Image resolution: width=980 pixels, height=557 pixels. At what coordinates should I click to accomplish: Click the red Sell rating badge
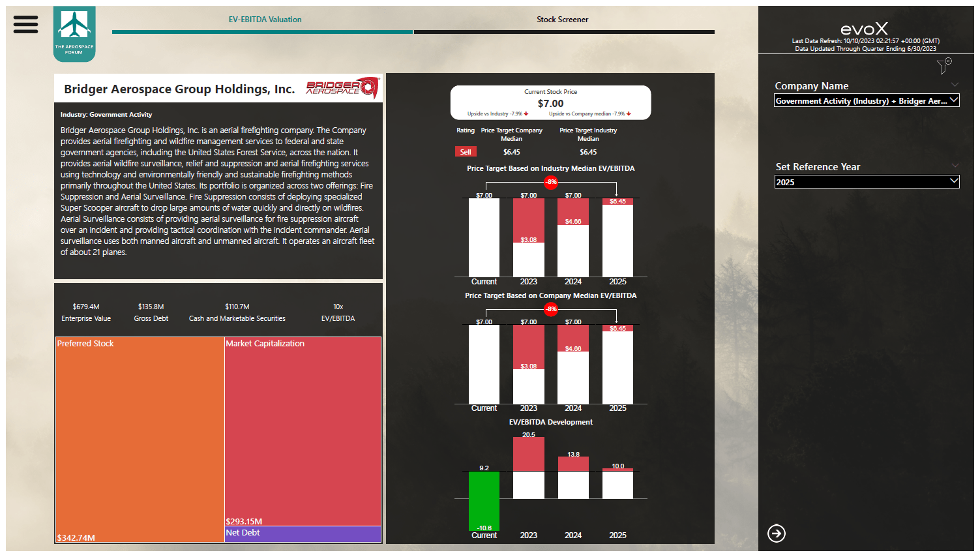(x=466, y=152)
